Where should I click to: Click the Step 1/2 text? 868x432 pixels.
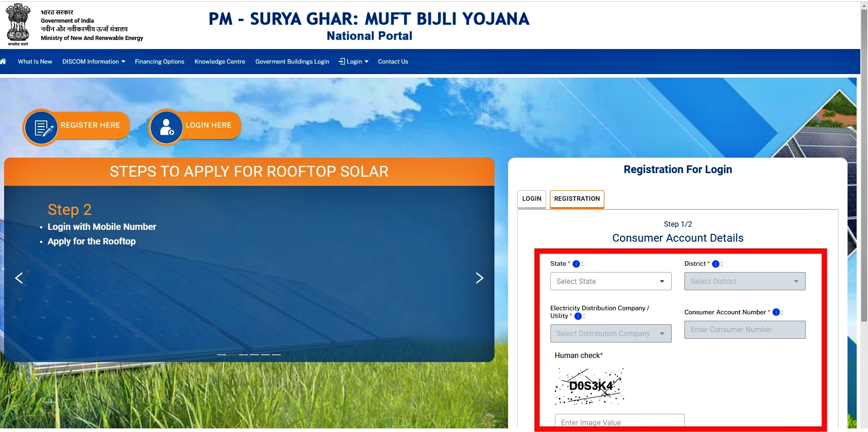678,224
